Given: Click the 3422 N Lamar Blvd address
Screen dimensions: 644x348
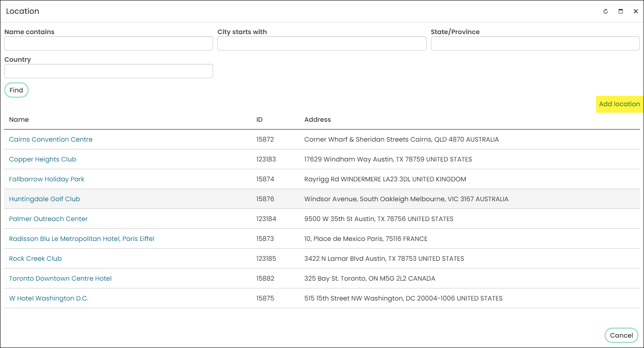Looking at the screenshot, I should coord(384,259).
